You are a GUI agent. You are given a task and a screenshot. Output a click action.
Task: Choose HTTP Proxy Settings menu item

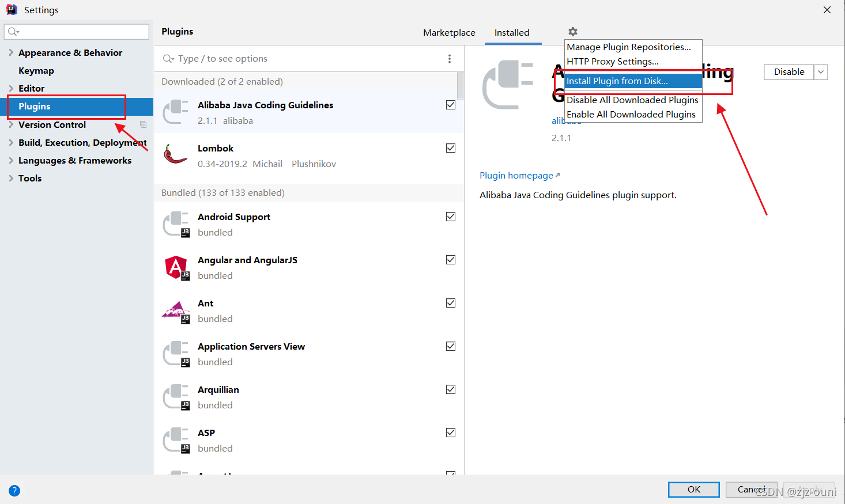pos(633,62)
